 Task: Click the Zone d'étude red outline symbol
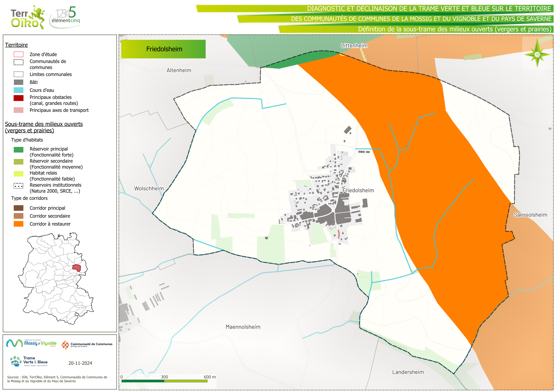(19, 54)
